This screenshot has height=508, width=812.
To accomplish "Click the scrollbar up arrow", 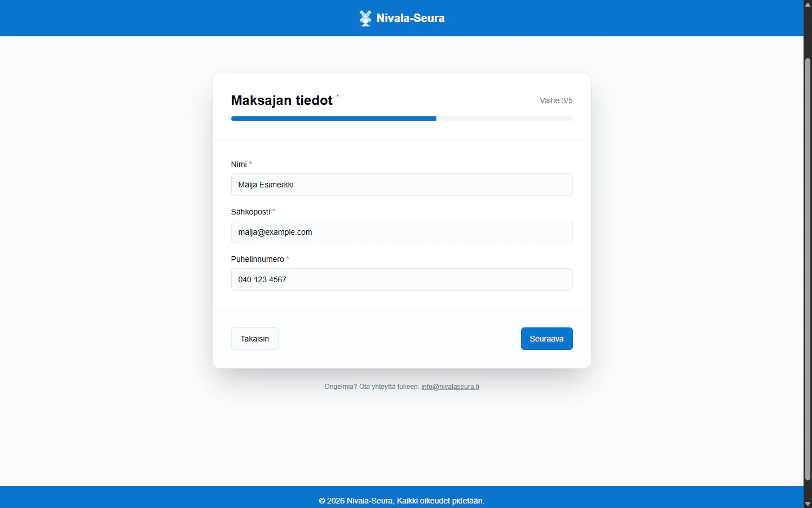I will tap(807, 4).
